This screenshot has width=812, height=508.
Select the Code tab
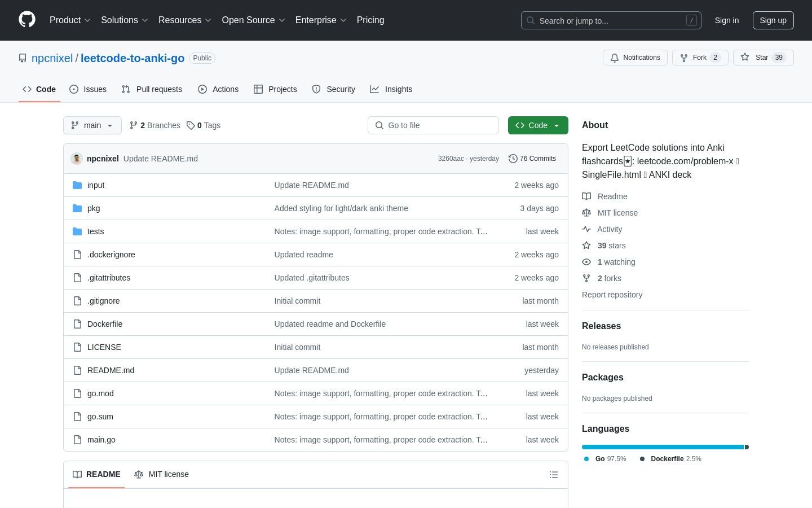[x=39, y=89]
